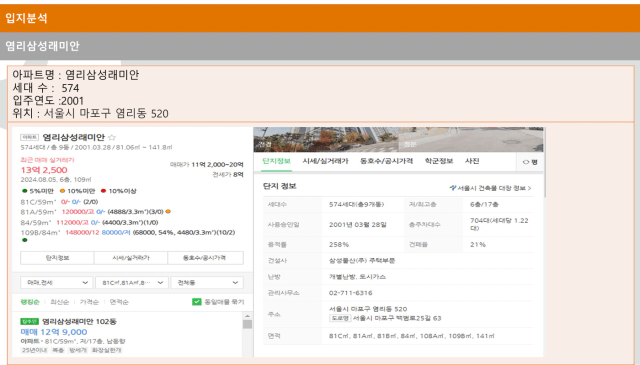The height and width of the screenshot is (365, 640).
Task: Click the green 5%미만 legend dot
Action: [24, 191]
